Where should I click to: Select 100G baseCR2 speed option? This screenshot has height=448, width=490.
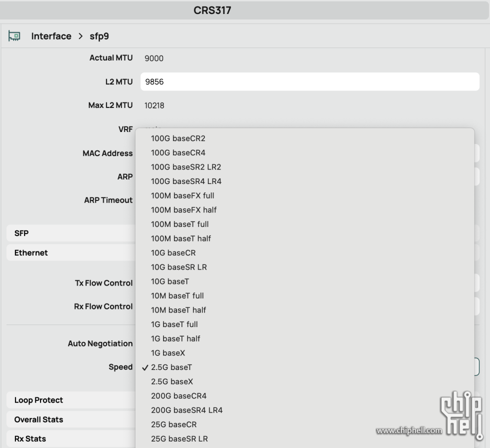click(x=178, y=138)
